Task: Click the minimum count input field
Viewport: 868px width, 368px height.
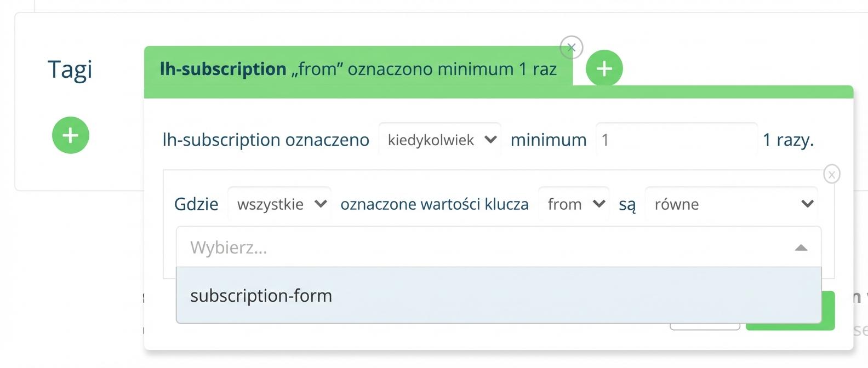Action: (676, 140)
